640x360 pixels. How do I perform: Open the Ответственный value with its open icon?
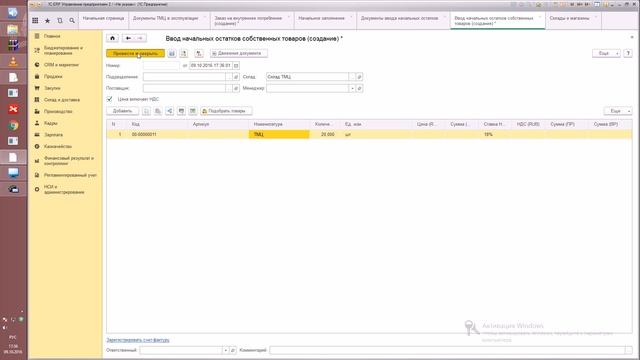233,350
